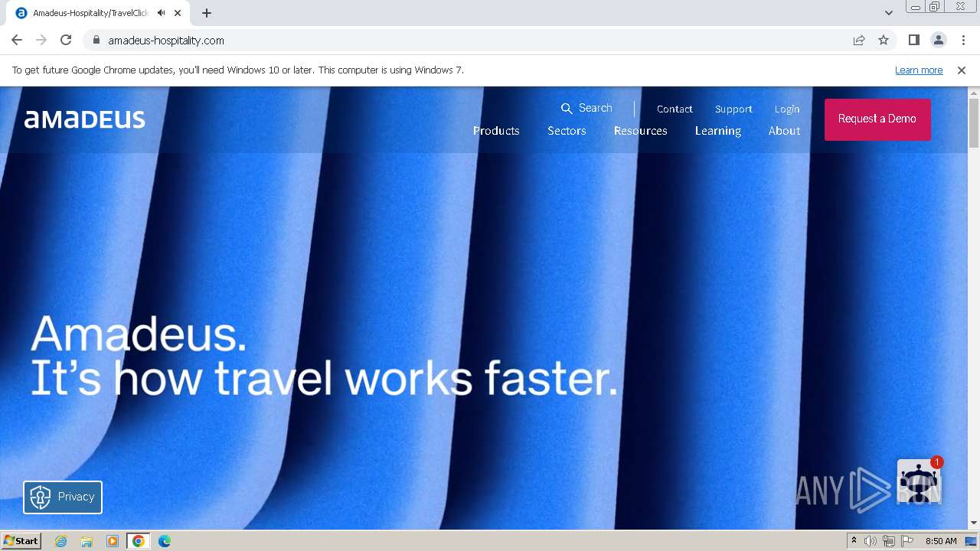Screen dimensions: 980x551
Task: Open the Resources menu
Action: pos(640,131)
